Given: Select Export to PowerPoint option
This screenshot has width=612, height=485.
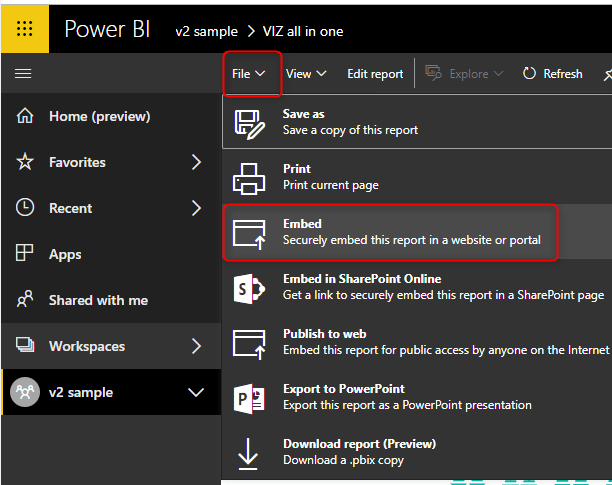Looking at the screenshot, I should pos(417,397).
